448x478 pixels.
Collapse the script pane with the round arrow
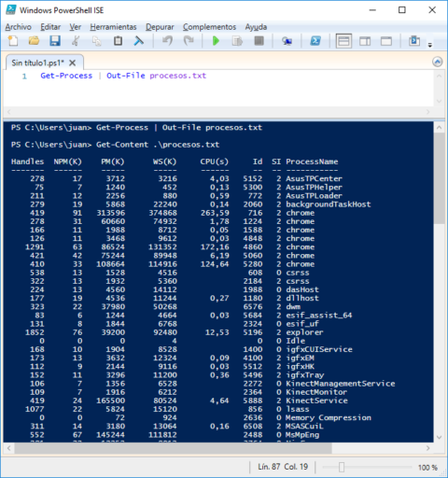tap(437, 62)
